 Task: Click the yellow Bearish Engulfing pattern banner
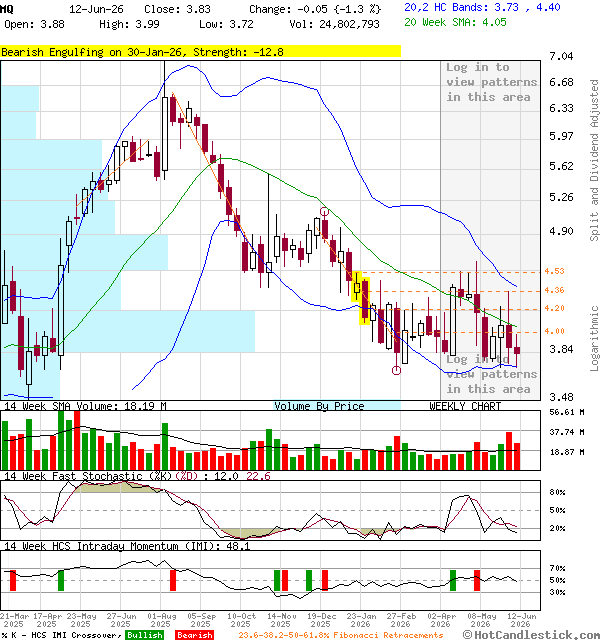tap(200, 51)
